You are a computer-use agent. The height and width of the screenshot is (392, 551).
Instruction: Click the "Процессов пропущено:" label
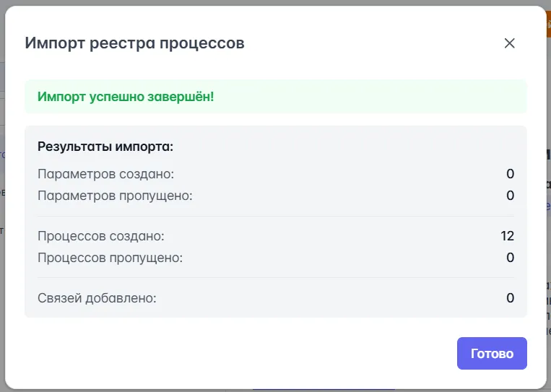[110, 258]
